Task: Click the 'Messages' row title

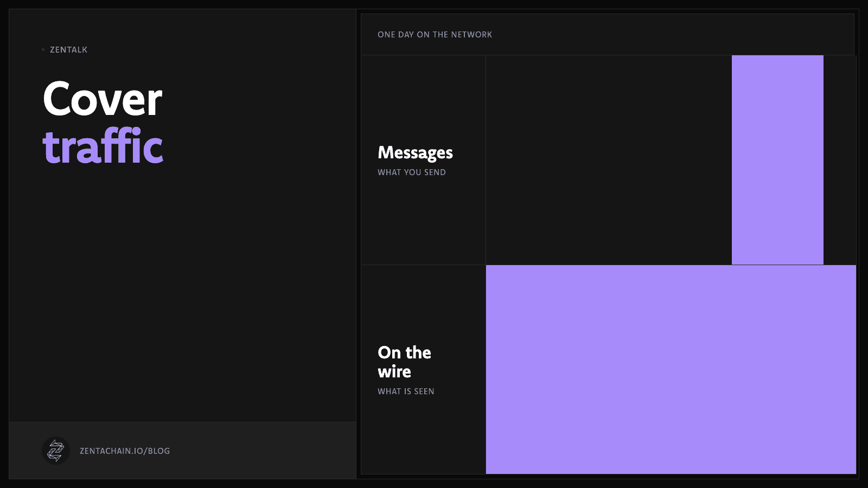Action: coord(415,153)
